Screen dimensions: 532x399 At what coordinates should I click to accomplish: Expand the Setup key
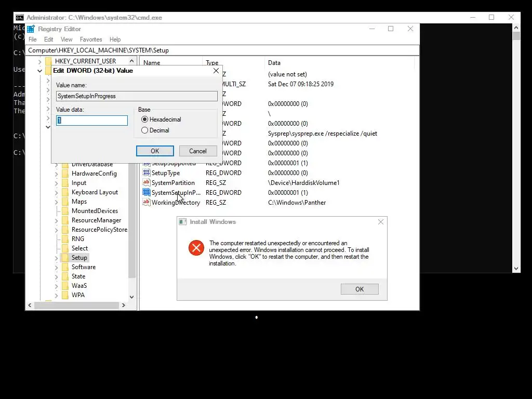coord(56,258)
